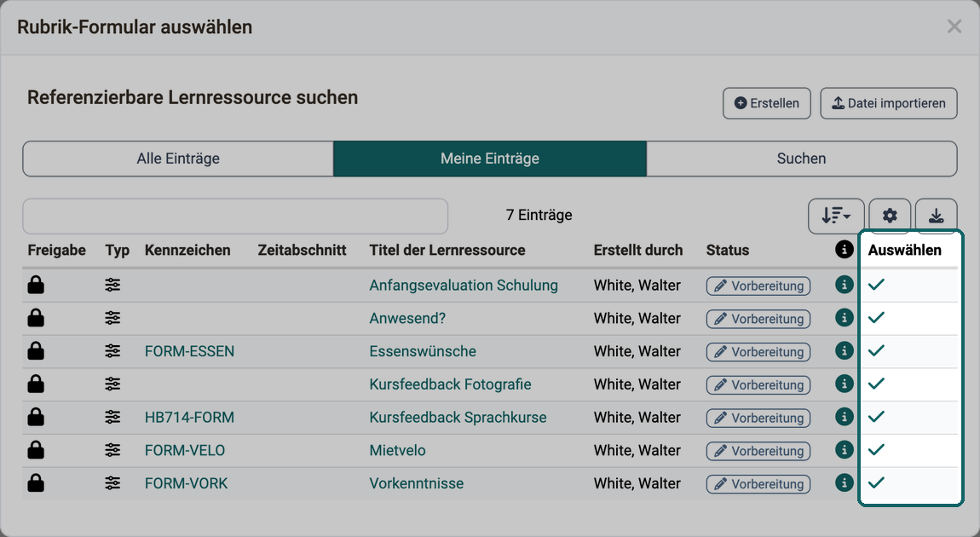View info for Kursfeedback Sprachkurse
The image size is (980, 537).
(x=844, y=416)
